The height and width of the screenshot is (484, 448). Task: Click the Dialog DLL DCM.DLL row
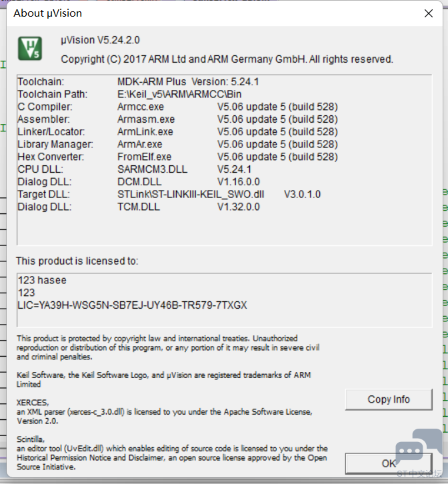[x=139, y=182]
